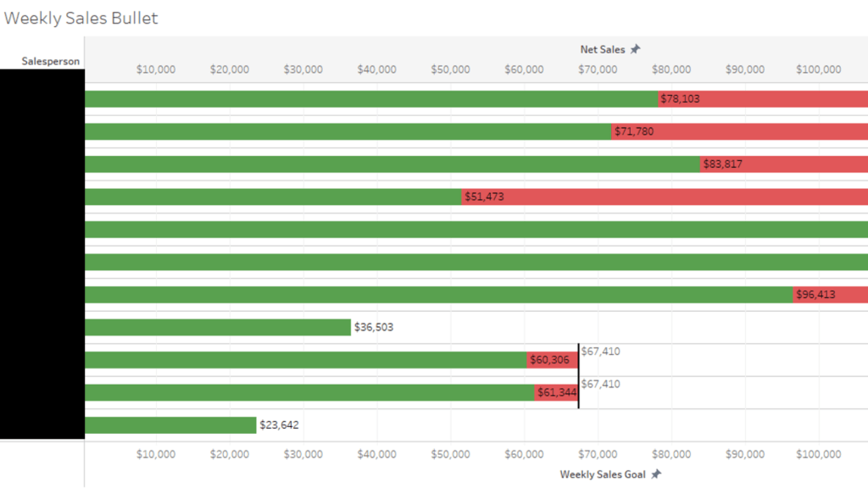Viewport: 868px width, 488px height.
Task: Click the Net Sales top axis title
Action: point(602,49)
